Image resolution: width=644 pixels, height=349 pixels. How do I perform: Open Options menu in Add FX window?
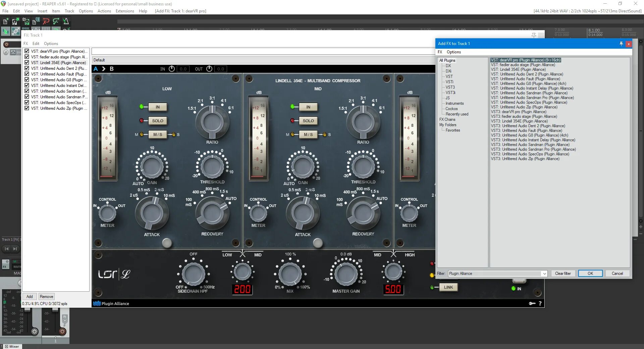click(454, 52)
